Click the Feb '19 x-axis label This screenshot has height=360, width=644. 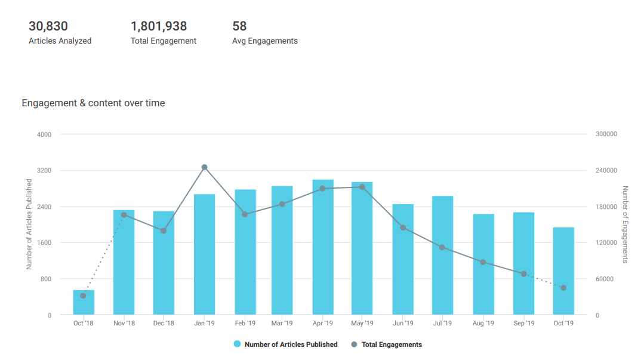pos(245,324)
